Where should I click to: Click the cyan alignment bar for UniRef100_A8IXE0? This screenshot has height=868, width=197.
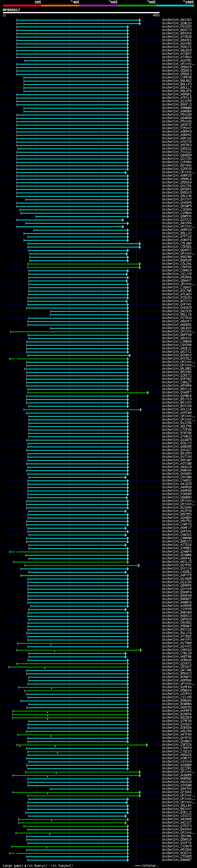(79, 20)
